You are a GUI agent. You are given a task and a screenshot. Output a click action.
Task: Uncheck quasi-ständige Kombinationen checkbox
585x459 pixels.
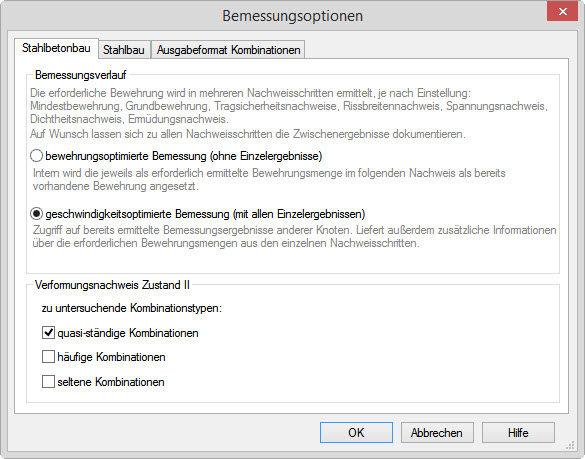click(48, 332)
